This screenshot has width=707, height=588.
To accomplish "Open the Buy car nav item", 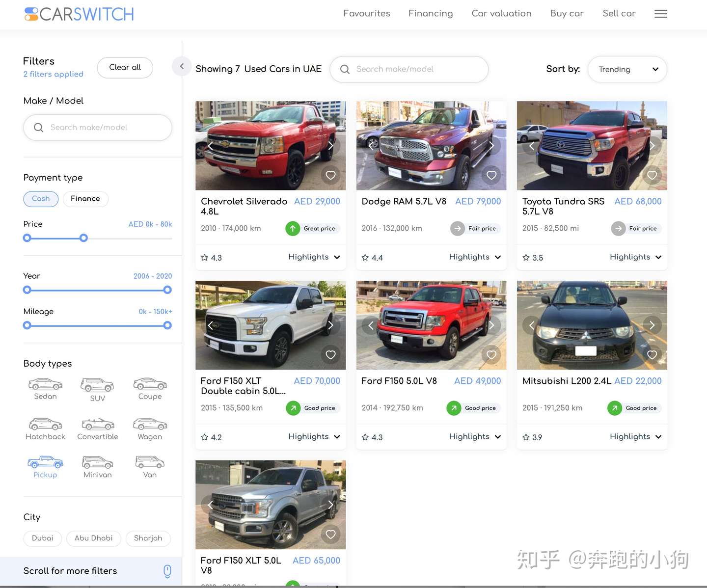I will click(567, 13).
